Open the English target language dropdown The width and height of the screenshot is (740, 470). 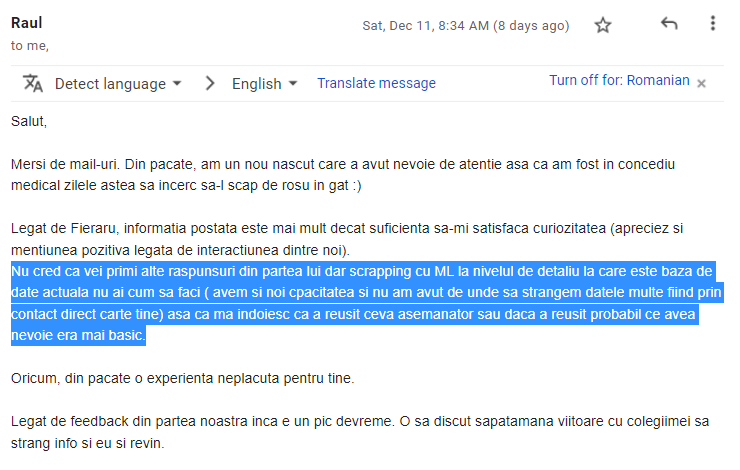pyautogui.click(x=264, y=84)
